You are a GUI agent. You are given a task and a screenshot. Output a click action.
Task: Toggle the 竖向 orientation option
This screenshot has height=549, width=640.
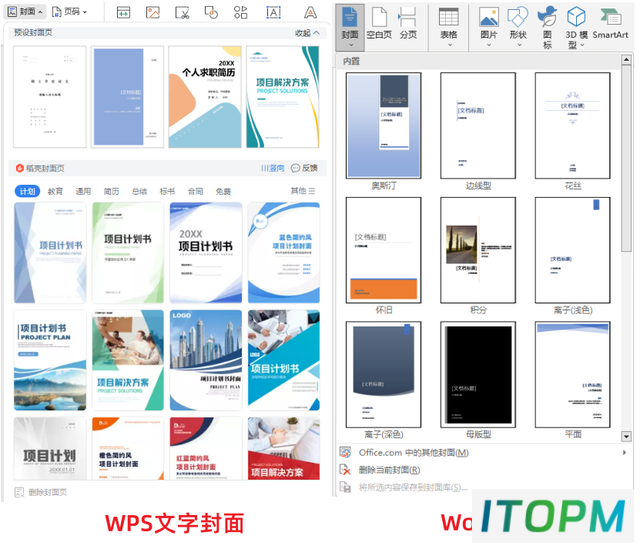click(272, 168)
